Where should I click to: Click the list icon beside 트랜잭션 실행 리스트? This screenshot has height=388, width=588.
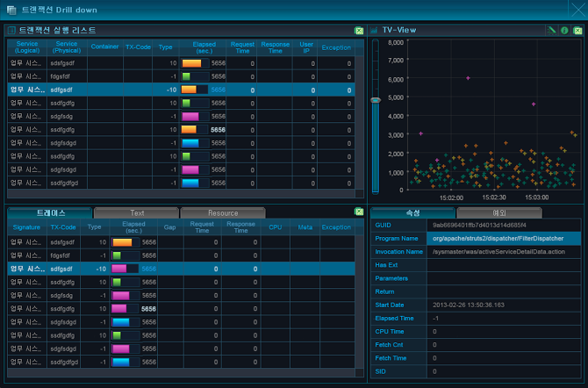[x=11, y=31]
